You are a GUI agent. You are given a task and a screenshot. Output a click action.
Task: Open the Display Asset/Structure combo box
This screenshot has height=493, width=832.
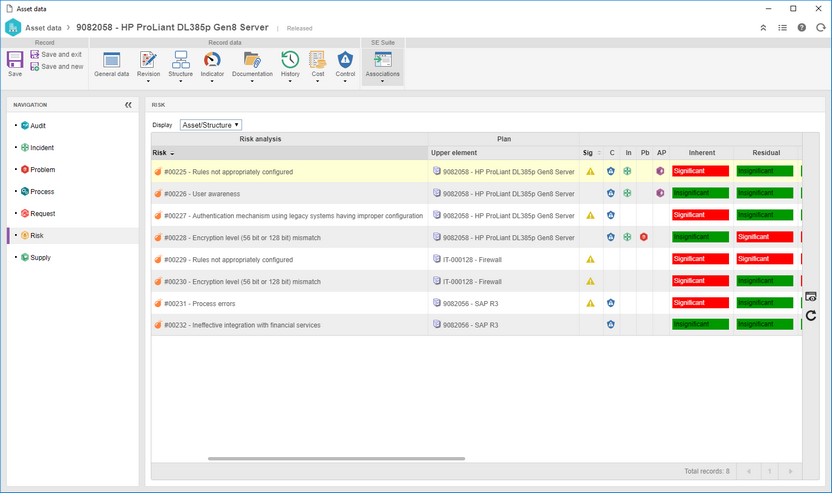[211, 125]
